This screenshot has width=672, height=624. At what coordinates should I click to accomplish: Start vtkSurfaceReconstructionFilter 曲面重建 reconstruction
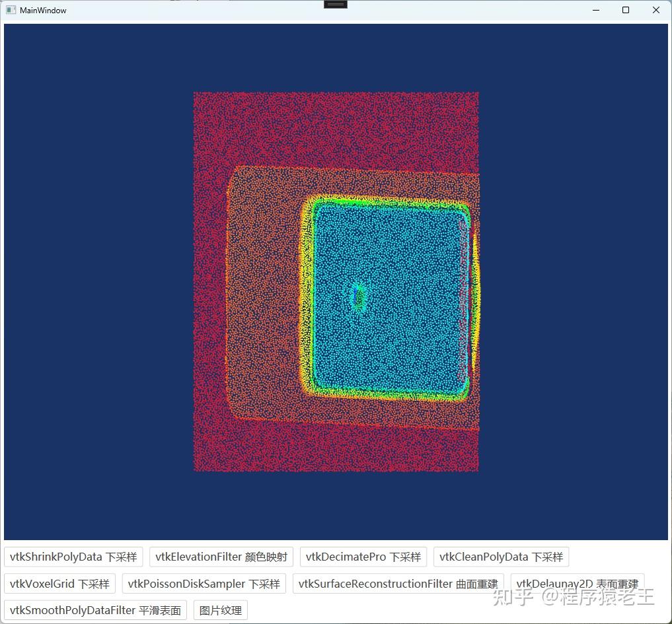[399, 583]
